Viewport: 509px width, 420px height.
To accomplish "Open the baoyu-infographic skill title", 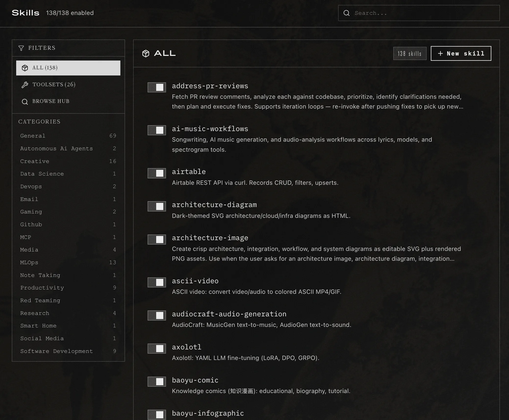I will point(208,413).
